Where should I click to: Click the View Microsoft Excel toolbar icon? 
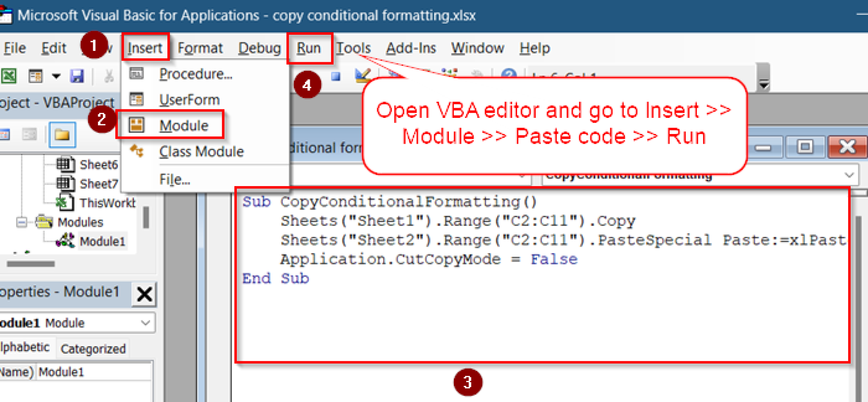point(9,76)
